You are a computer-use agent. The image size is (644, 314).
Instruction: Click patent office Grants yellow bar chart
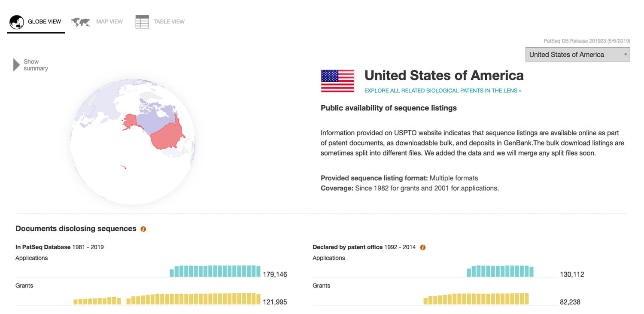476,299
